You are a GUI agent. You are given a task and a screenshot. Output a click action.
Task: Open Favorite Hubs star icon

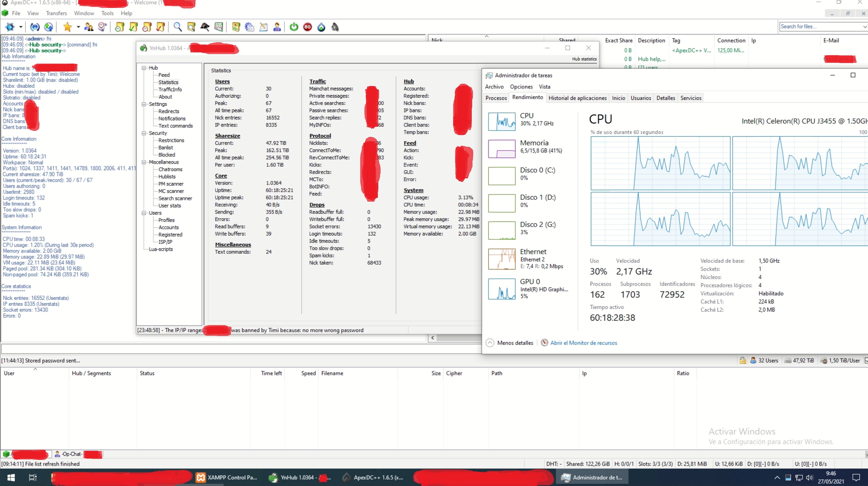pos(67,27)
